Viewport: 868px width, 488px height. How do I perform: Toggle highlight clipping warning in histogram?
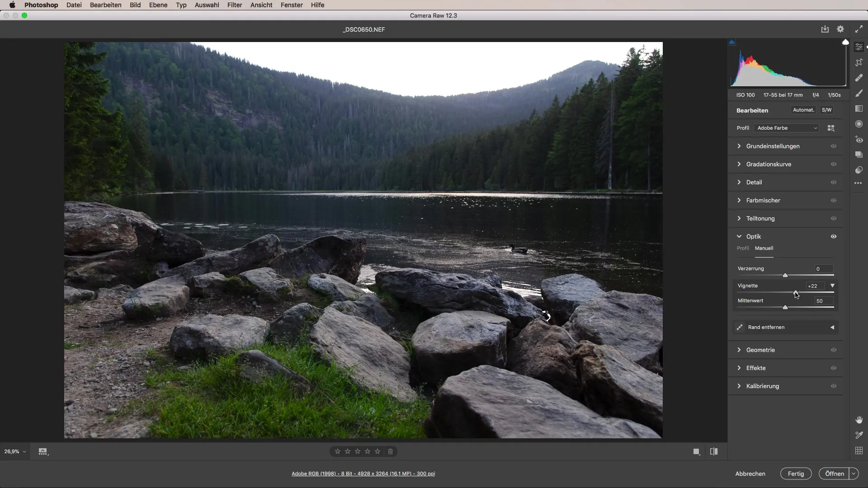coord(845,42)
